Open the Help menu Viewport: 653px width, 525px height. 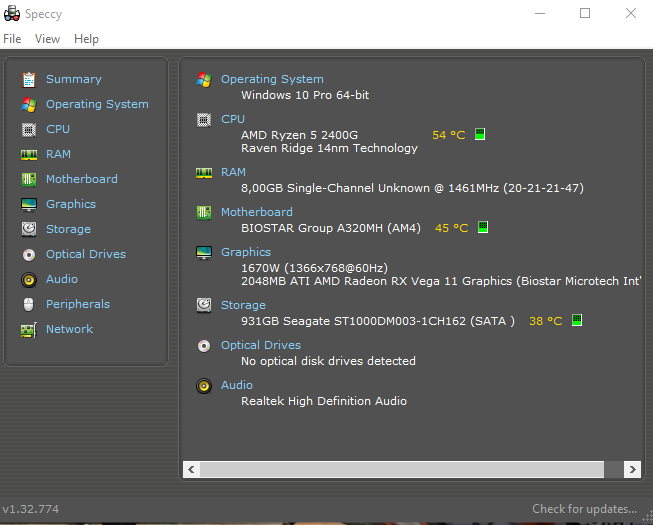point(86,39)
